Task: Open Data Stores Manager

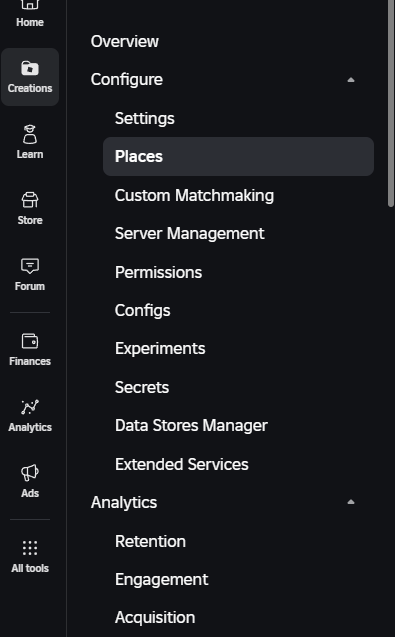Action: coord(191,425)
